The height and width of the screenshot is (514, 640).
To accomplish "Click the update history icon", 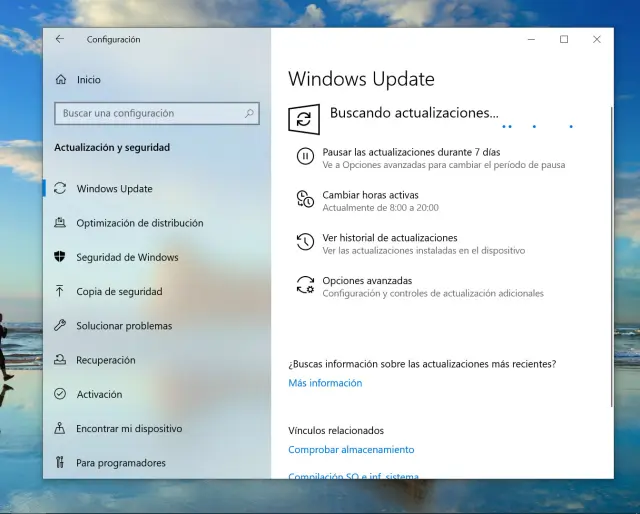I will tap(305, 243).
